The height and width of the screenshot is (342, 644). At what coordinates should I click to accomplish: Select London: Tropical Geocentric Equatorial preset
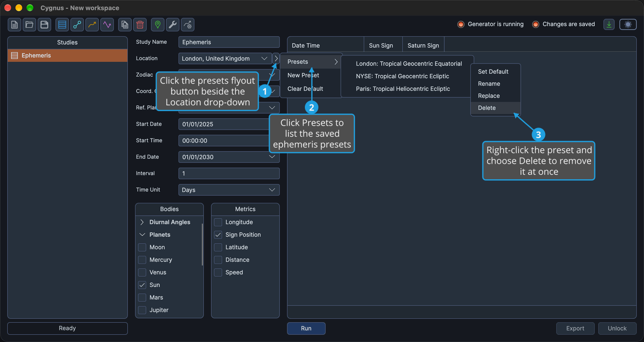pos(409,64)
